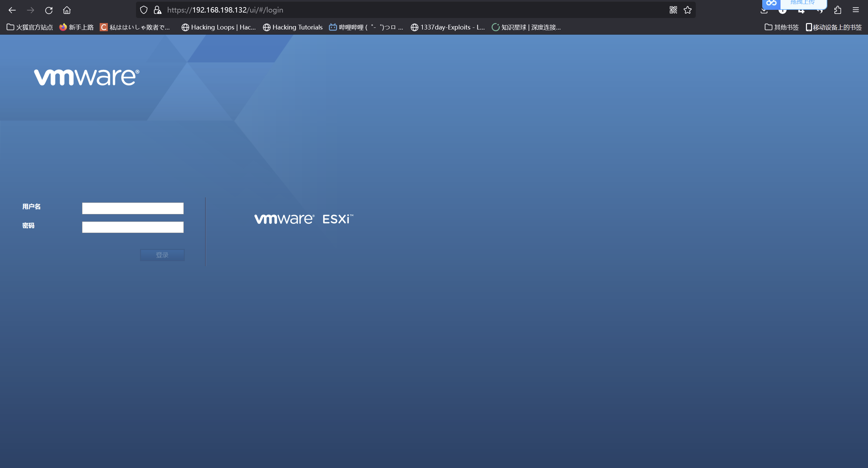The height and width of the screenshot is (468, 868).
Task: Focus the 用户名 username field
Action: click(x=133, y=208)
